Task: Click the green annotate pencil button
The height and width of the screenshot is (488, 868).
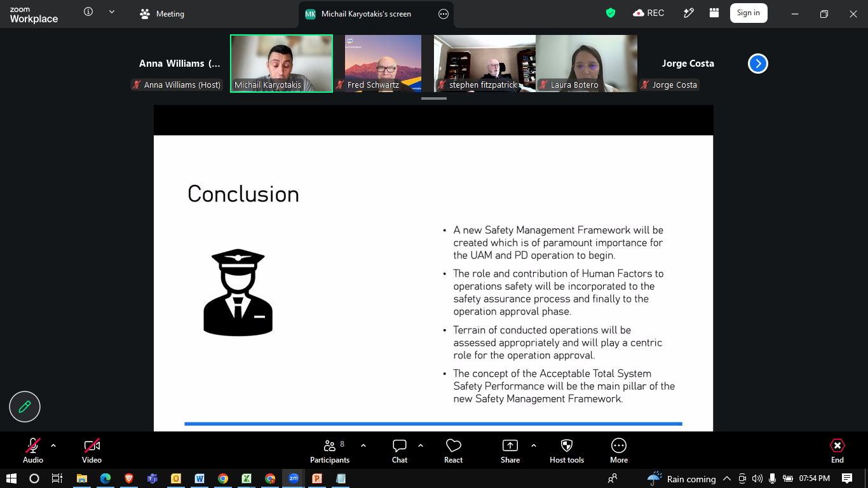Action: point(25,407)
